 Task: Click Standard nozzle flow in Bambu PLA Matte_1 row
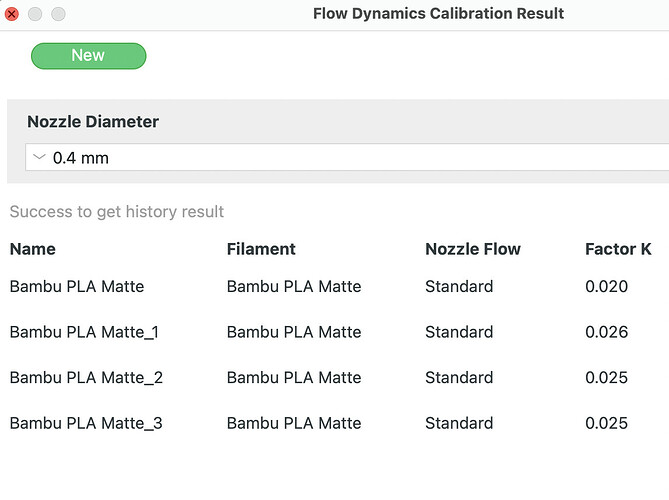click(459, 332)
